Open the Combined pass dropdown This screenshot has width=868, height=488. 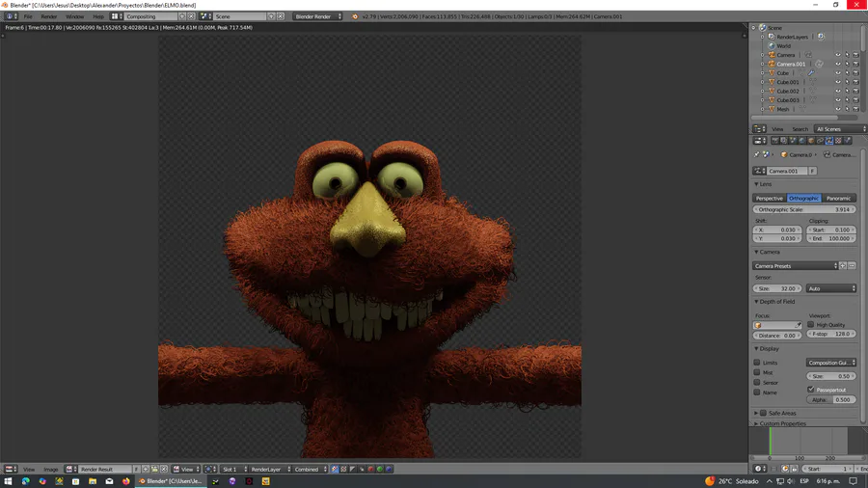(x=310, y=469)
